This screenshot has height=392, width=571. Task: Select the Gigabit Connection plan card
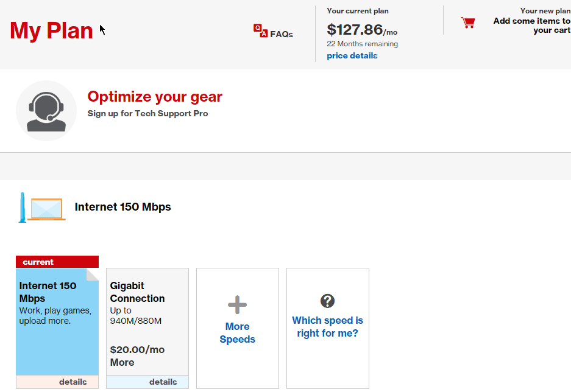(147, 322)
